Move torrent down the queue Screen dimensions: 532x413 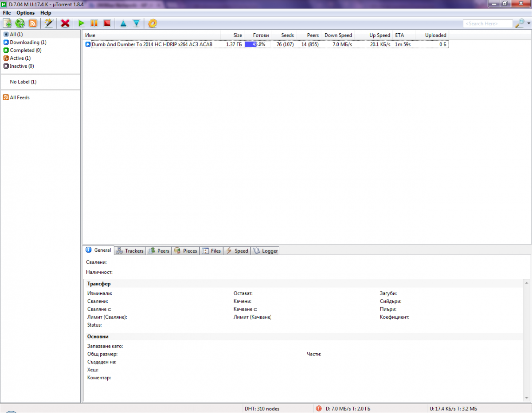pyautogui.click(x=136, y=23)
